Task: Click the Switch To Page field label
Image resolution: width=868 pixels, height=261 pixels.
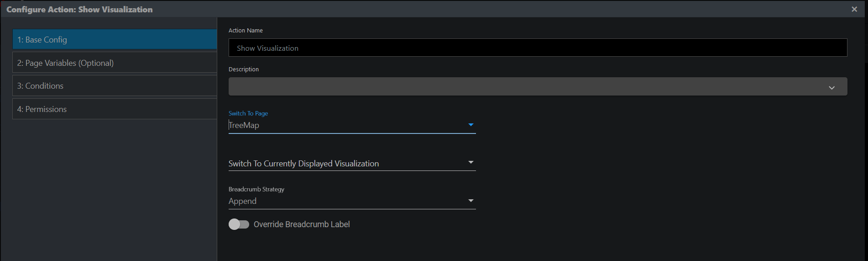Action: [248, 113]
